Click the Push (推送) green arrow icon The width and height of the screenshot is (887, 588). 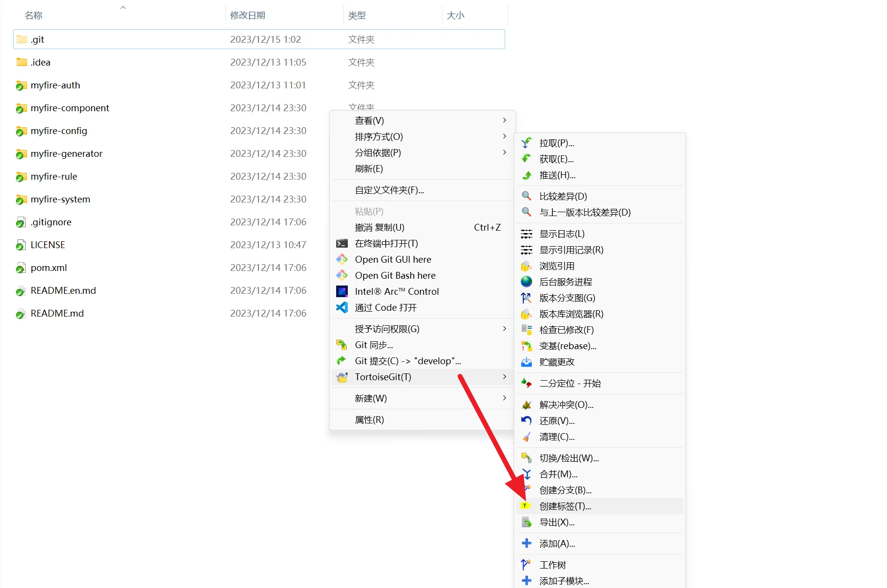click(x=526, y=175)
